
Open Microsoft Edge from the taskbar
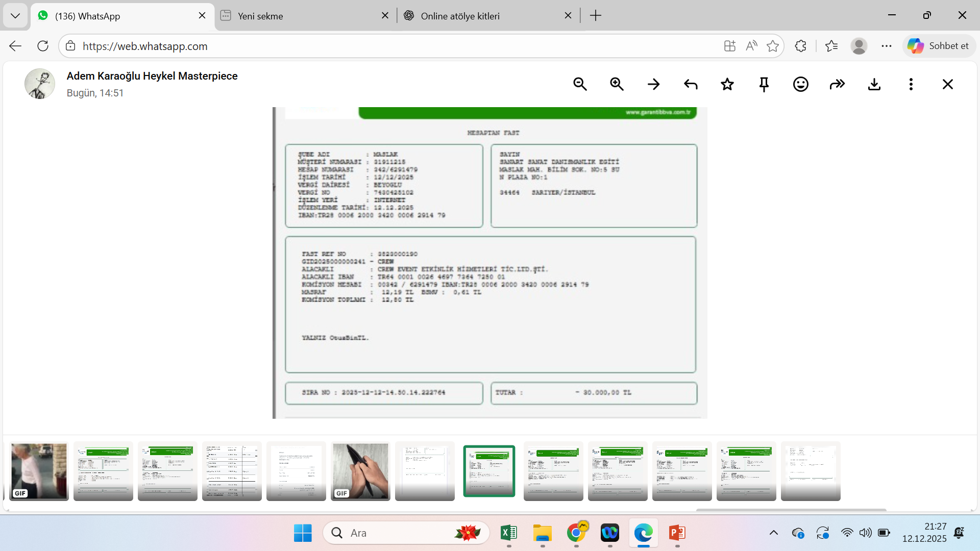point(644,533)
